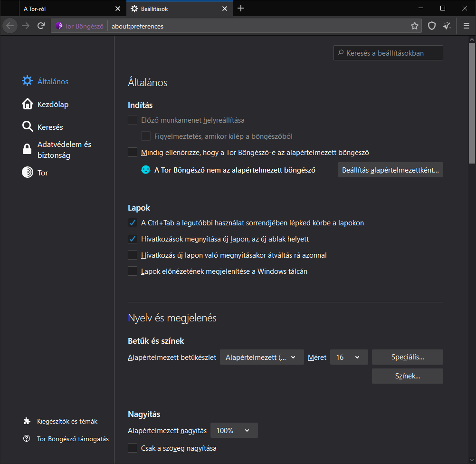Click the Tor onion icon in sidebar
This screenshot has height=464, width=476.
[28, 172]
